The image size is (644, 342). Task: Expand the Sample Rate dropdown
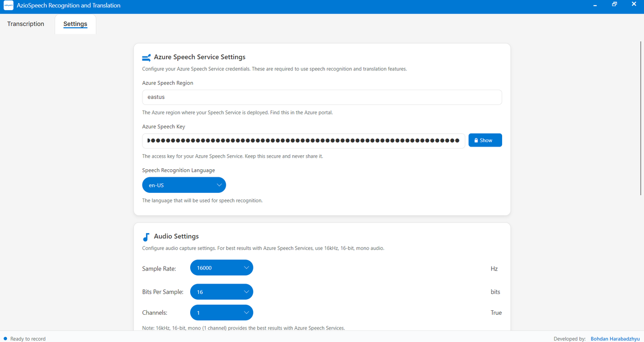click(x=221, y=268)
